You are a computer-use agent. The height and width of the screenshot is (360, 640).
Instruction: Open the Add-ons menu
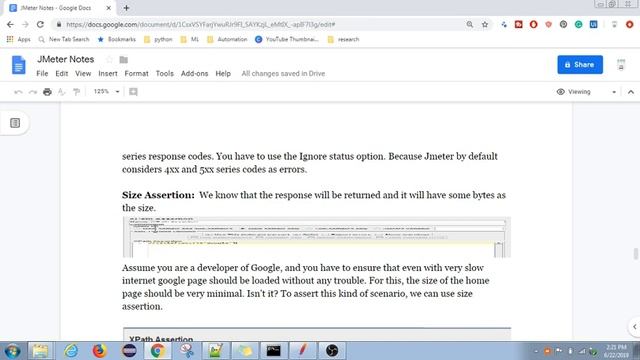[194, 73]
